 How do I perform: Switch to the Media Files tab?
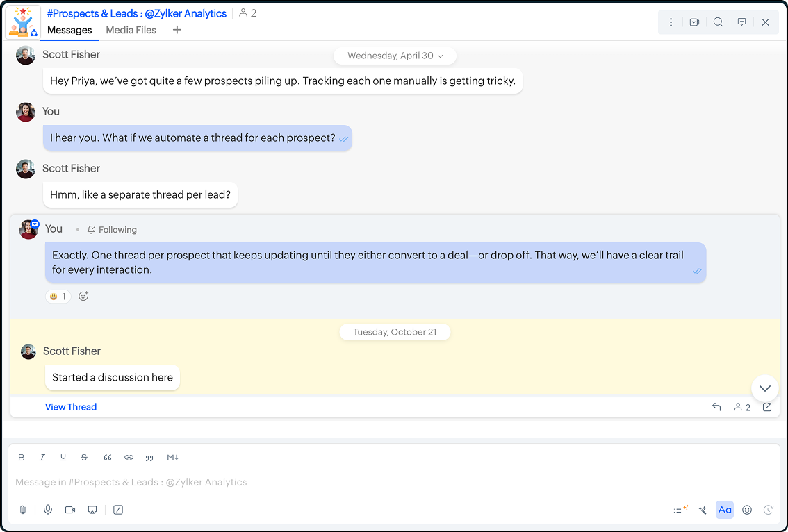tap(131, 30)
